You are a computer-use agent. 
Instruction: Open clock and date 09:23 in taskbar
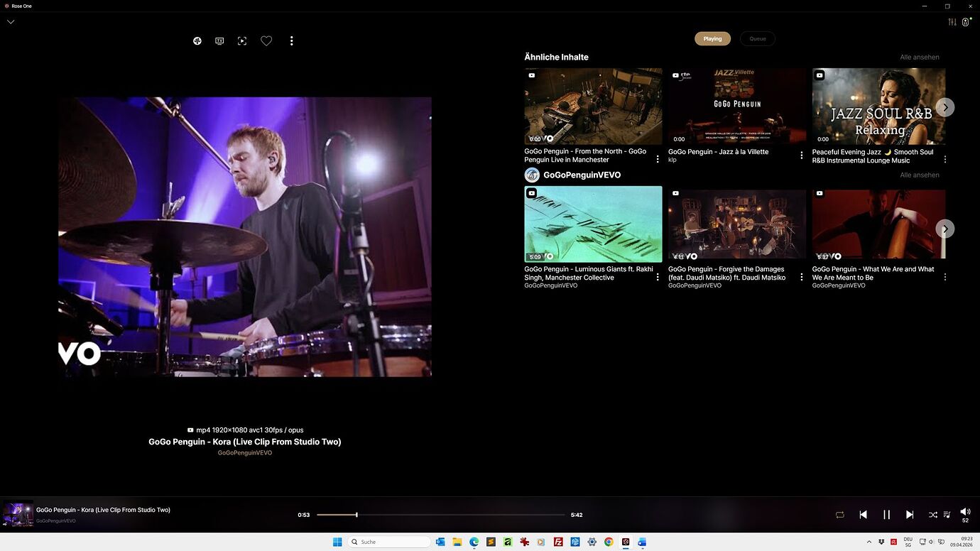pyautogui.click(x=961, y=542)
